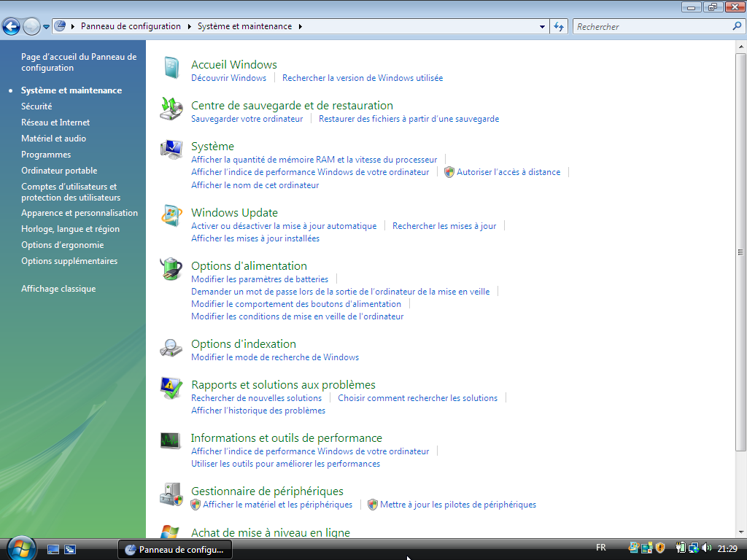
Task: Go back with the blue back arrow
Action: 12,27
